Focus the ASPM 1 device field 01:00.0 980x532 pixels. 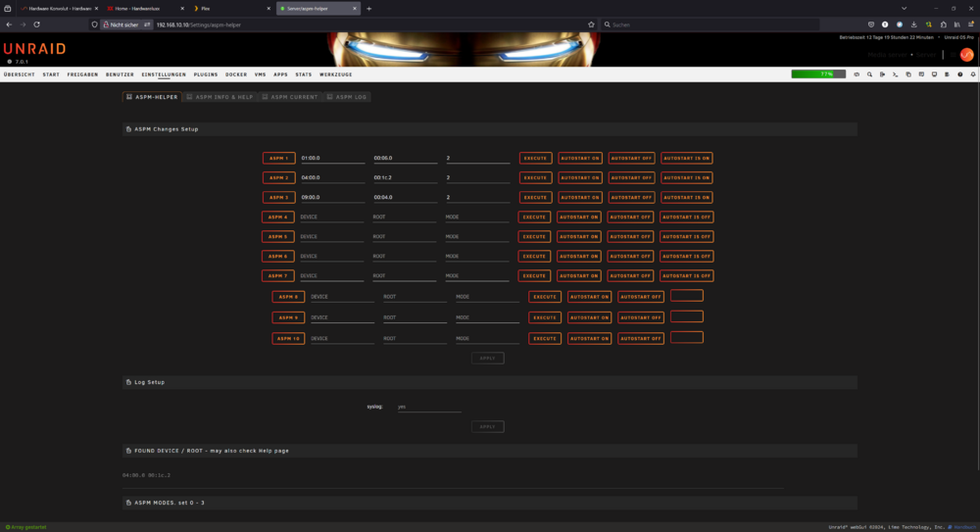coord(332,158)
